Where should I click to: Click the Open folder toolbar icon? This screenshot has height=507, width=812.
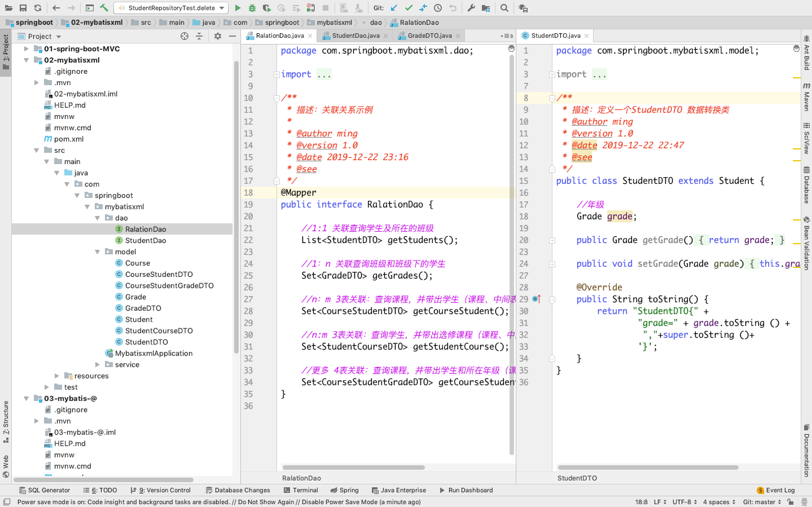point(8,8)
